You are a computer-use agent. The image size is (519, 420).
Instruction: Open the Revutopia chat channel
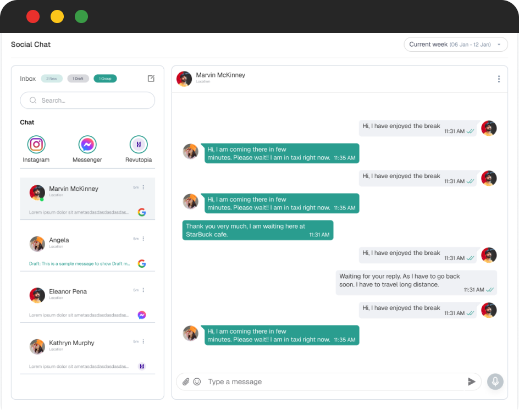click(139, 145)
